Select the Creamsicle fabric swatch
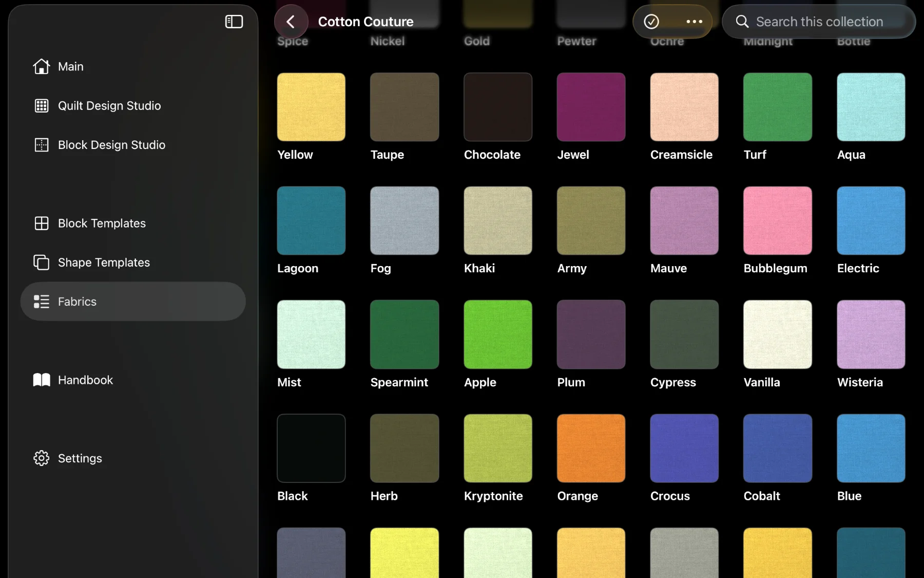The height and width of the screenshot is (578, 924). click(x=684, y=107)
